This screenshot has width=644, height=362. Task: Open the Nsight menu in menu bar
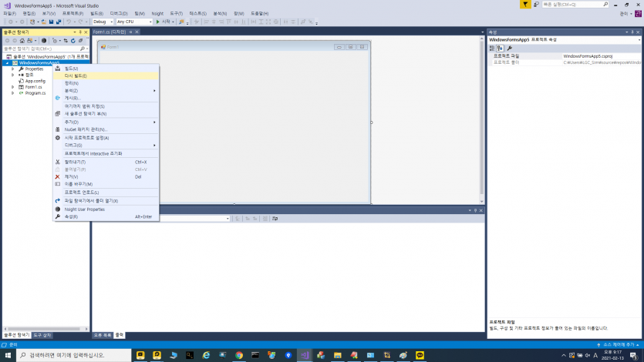157,14
